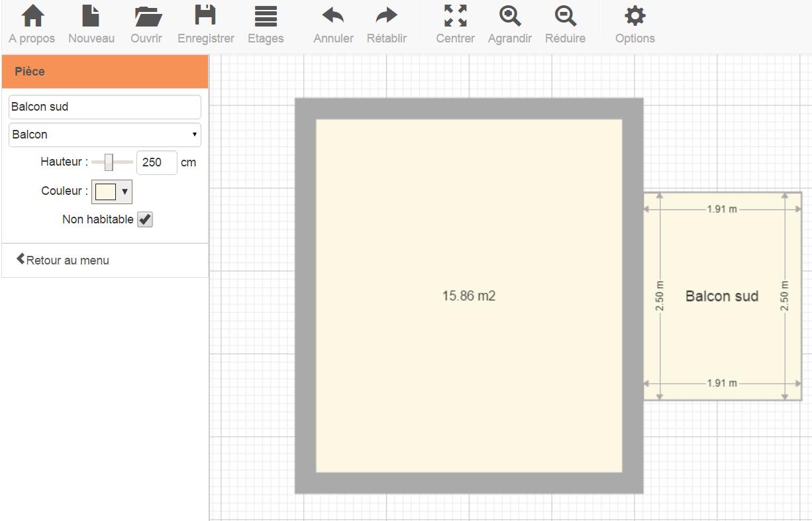Viewport: 812px width, 521px height.
Task: Center the view with Centrer
Action: [x=455, y=17]
